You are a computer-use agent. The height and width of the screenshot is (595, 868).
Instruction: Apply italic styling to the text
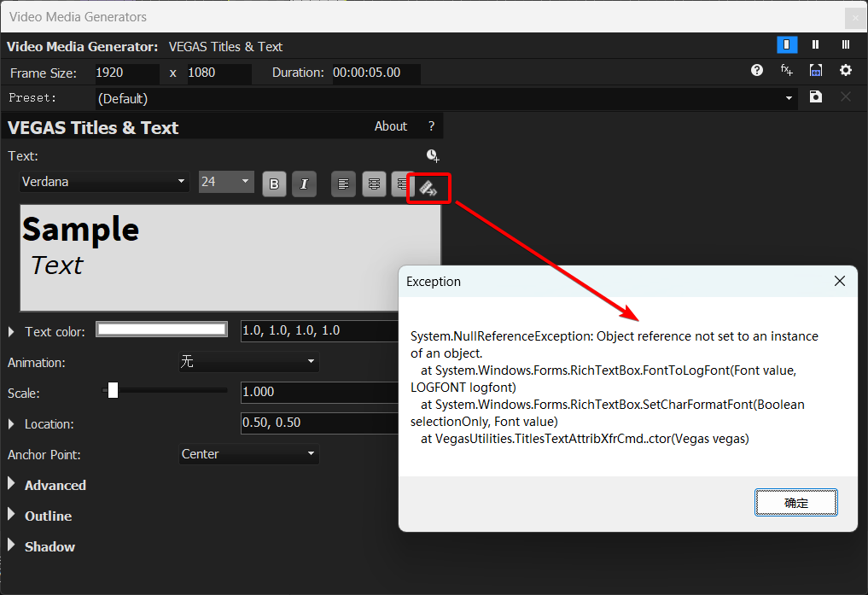coord(304,184)
